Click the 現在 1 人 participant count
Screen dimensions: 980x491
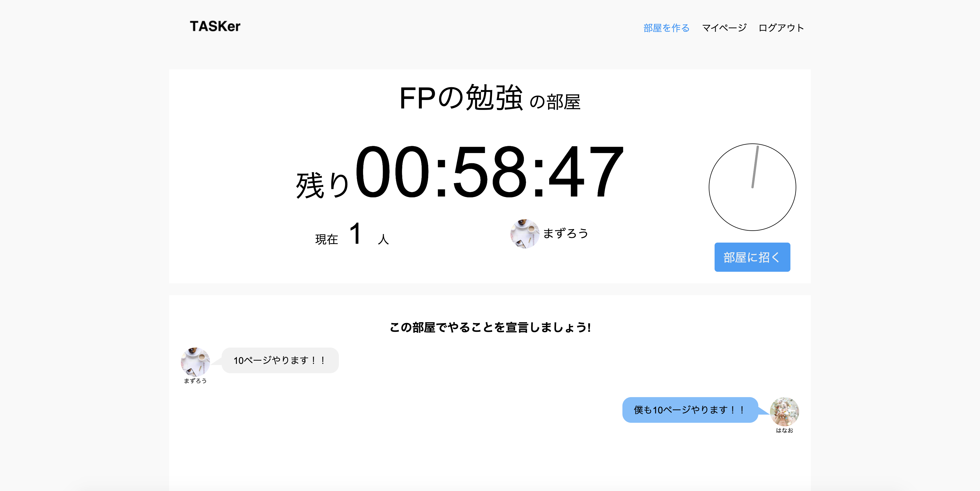[x=352, y=235]
